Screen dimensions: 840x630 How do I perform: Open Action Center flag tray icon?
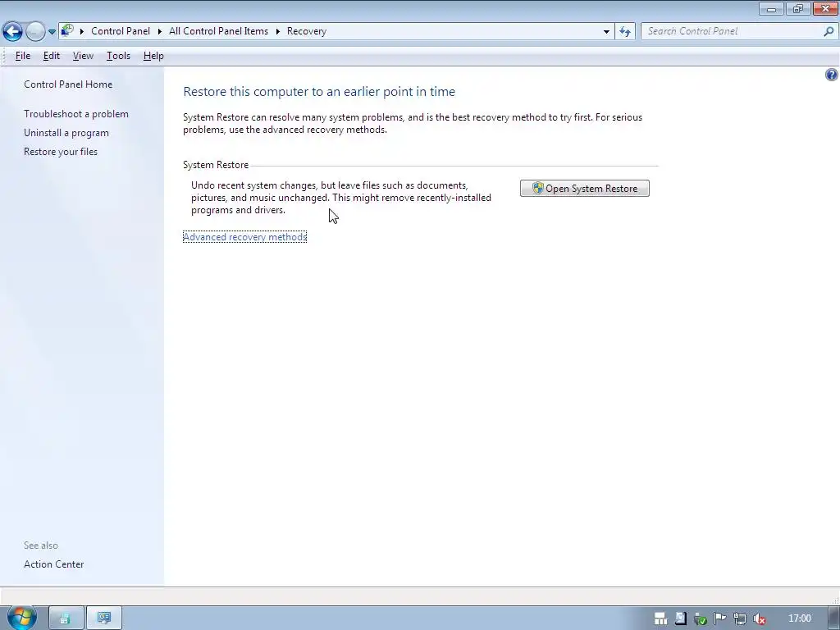point(720,619)
